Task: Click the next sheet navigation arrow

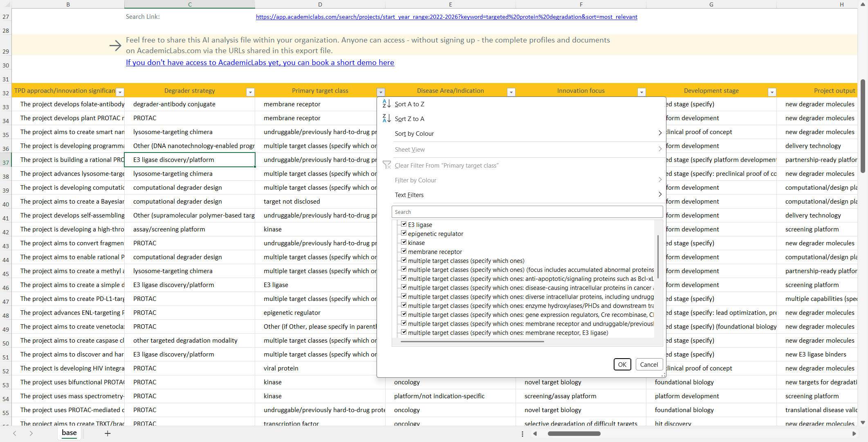Action: [31, 433]
